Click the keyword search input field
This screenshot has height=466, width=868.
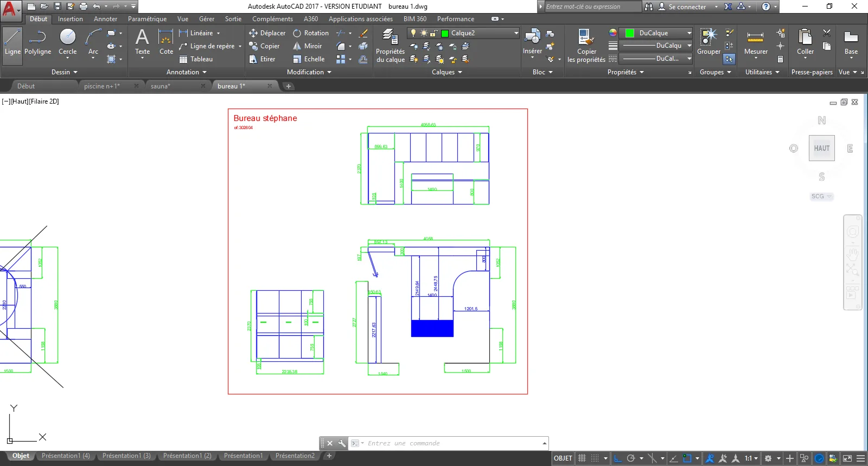(x=593, y=7)
